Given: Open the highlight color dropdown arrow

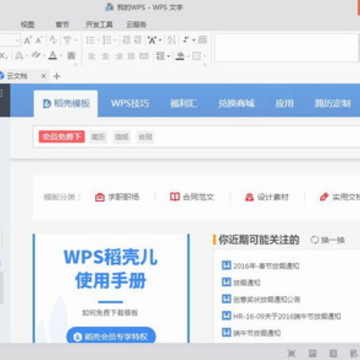Looking at the screenshot, I should coord(44,56).
